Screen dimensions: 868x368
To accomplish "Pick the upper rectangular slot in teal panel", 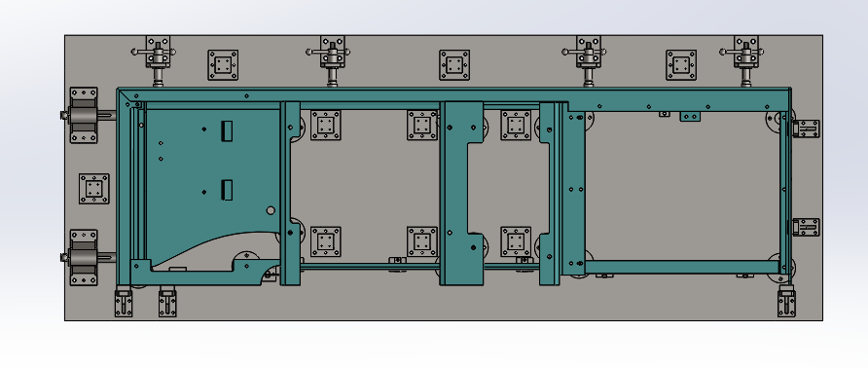I will [226, 130].
